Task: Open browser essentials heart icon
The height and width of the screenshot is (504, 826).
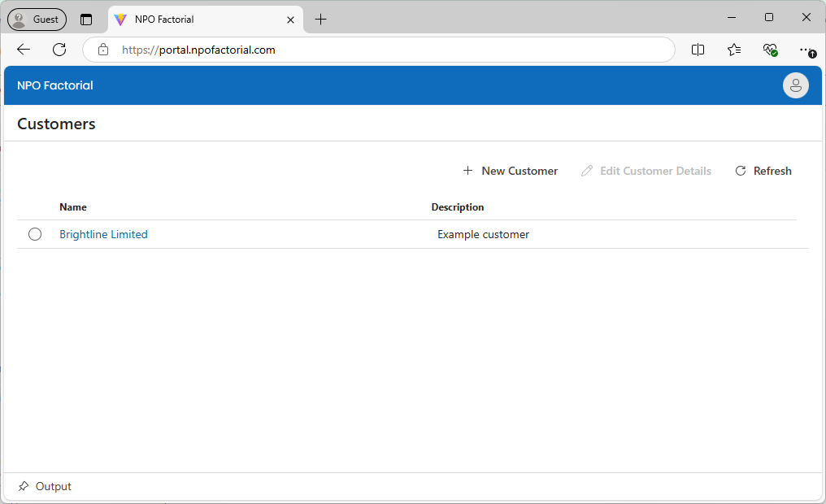Action: tap(770, 50)
